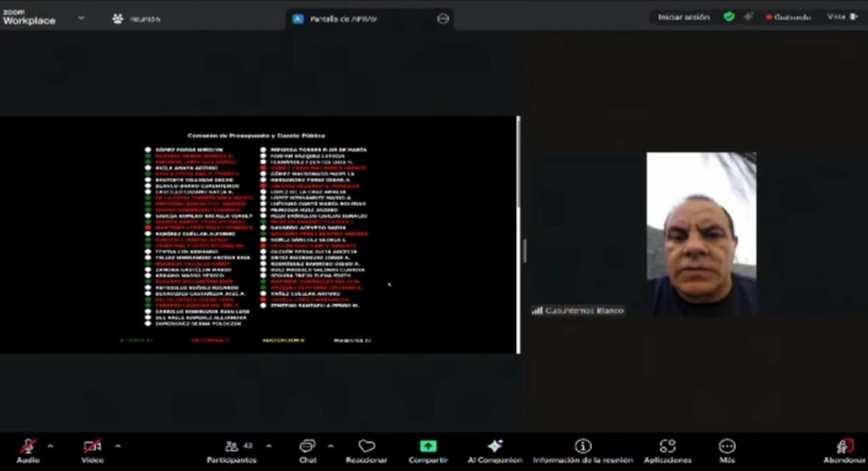Expand the video options arrow
868x471 pixels.
click(x=118, y=445)
